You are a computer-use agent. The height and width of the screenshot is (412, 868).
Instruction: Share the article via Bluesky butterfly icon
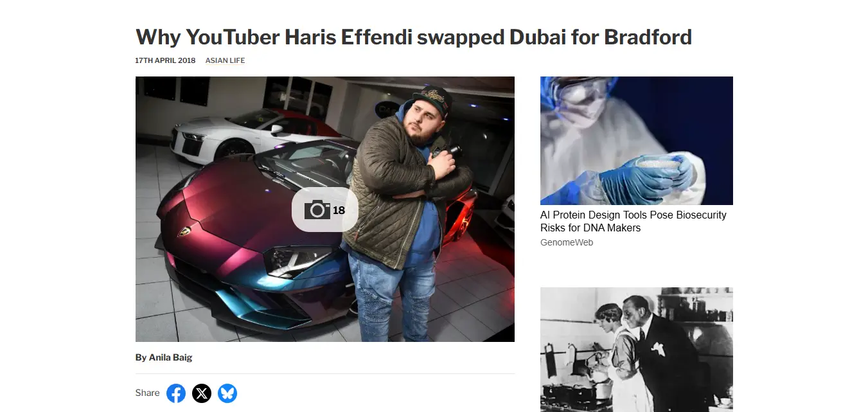coord(227,393)
